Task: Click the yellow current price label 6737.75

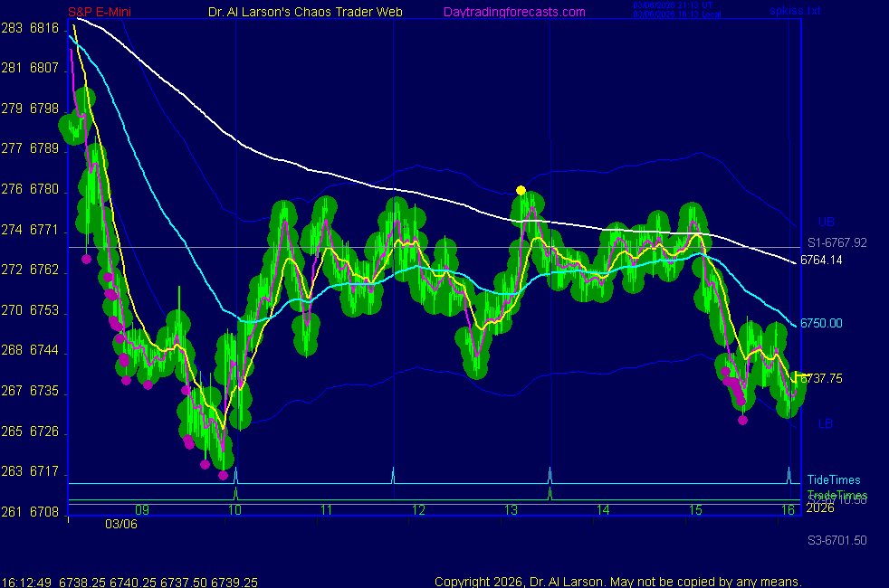Action: pyautogui.click(x=822, y=379)
